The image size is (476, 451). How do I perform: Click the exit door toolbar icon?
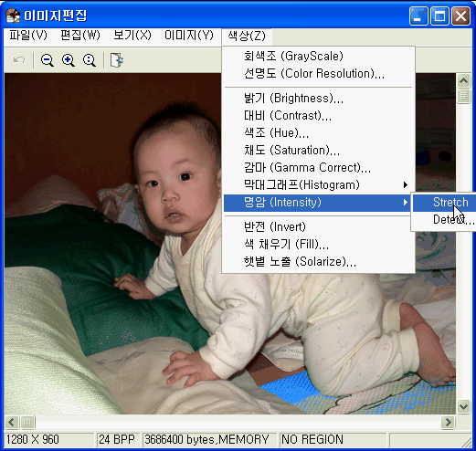click(x=117, y=60)
